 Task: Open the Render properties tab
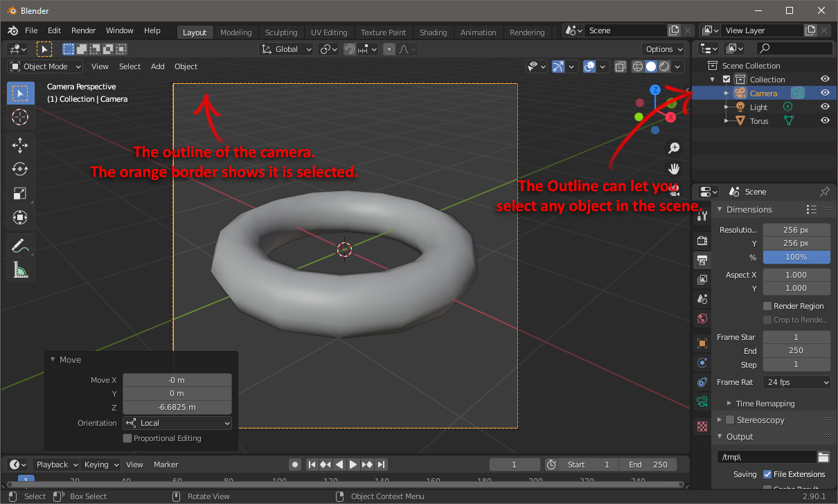click(702, 240)
